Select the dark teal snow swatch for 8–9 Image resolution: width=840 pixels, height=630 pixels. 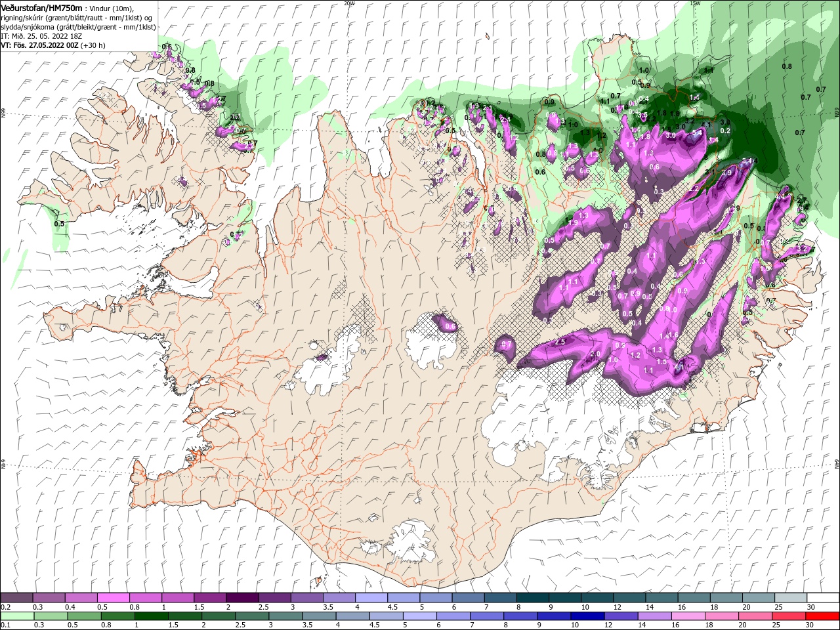click(532, 597)
